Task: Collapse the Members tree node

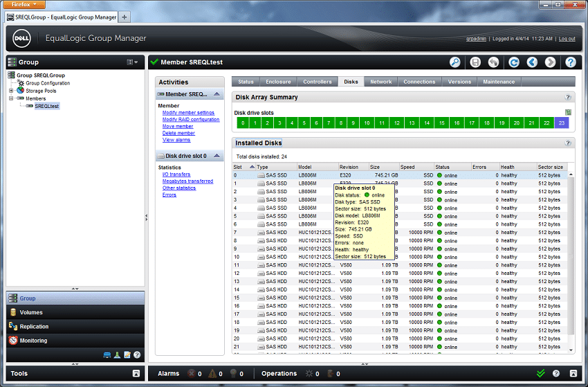Action: pyautogui.click(x=11, y=98)
